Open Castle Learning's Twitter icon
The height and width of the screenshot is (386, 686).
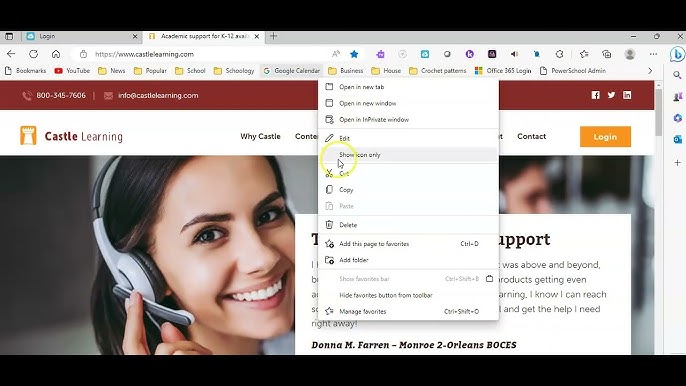pos(611,95)
